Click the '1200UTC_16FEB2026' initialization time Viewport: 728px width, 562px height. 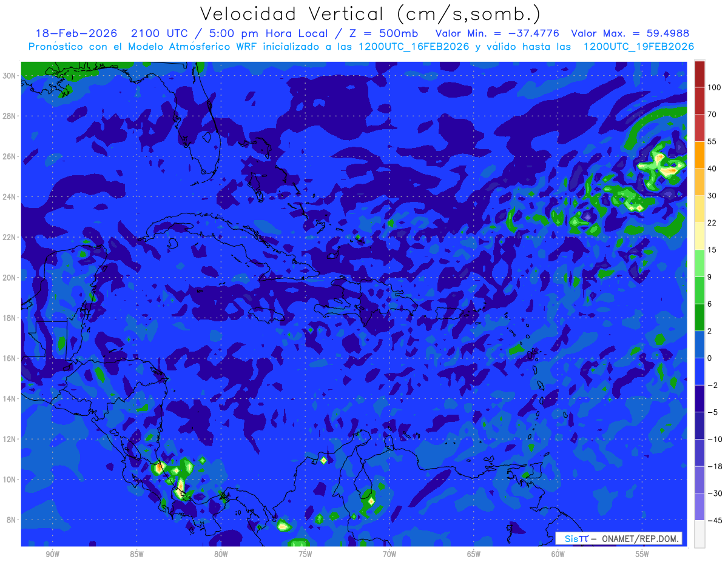point(414,47)
